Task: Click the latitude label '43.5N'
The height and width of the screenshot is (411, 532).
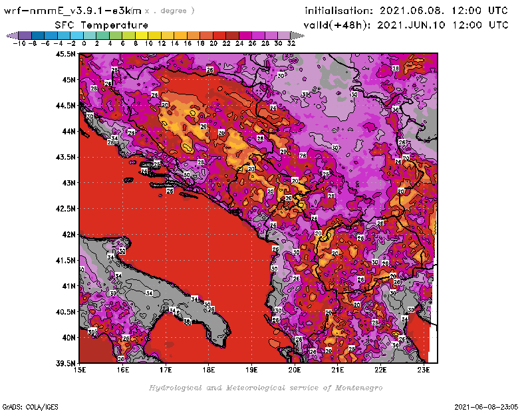Action: (65, 157)
